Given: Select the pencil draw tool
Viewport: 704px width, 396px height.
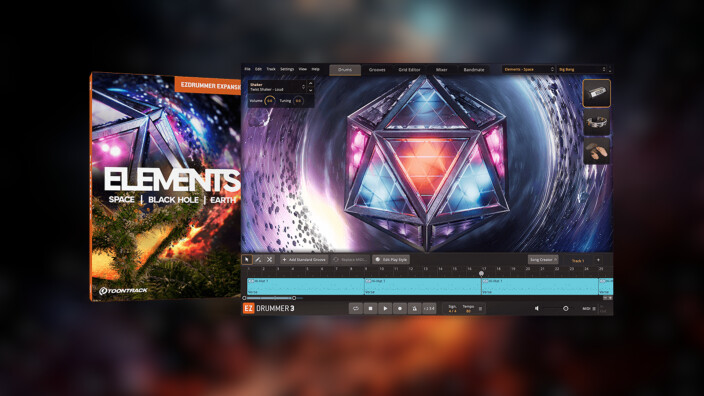Looking at the screenshot, I should point(258,260).
